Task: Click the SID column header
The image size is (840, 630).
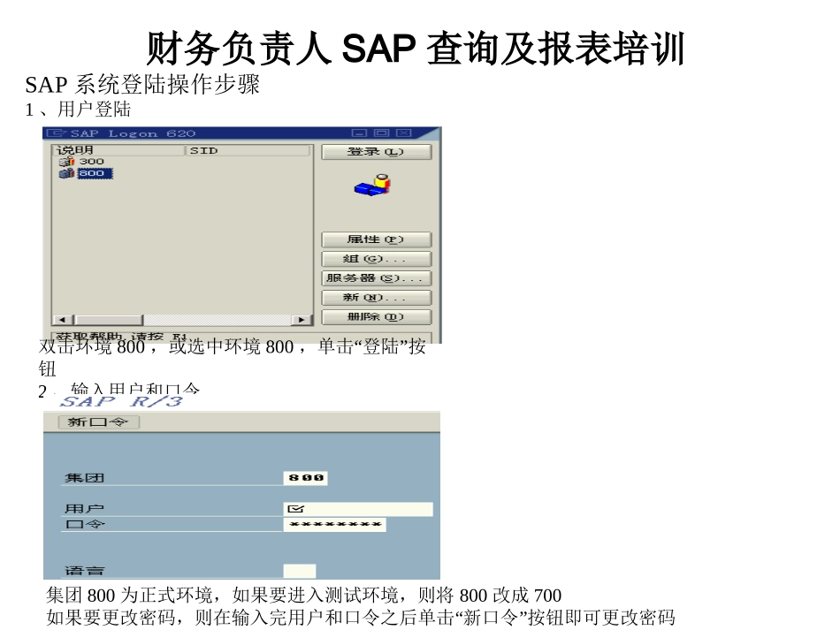Action: (248, 150)
